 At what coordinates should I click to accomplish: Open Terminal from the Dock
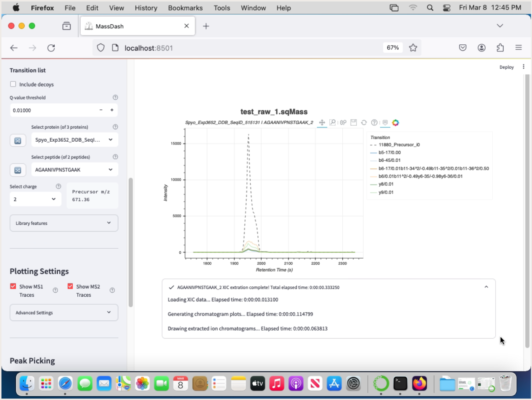(400, 383)
